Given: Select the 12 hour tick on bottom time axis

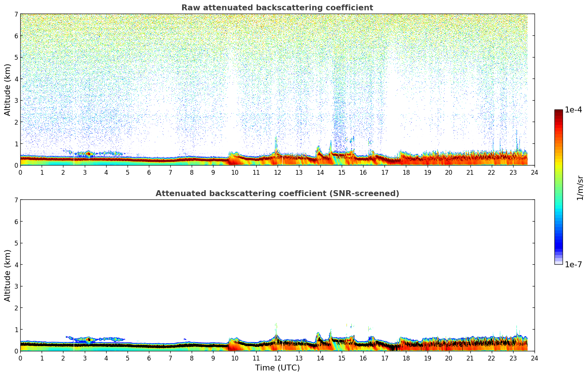Looking at the screenshot, I should pyautogui.click(x=277, y=358).
